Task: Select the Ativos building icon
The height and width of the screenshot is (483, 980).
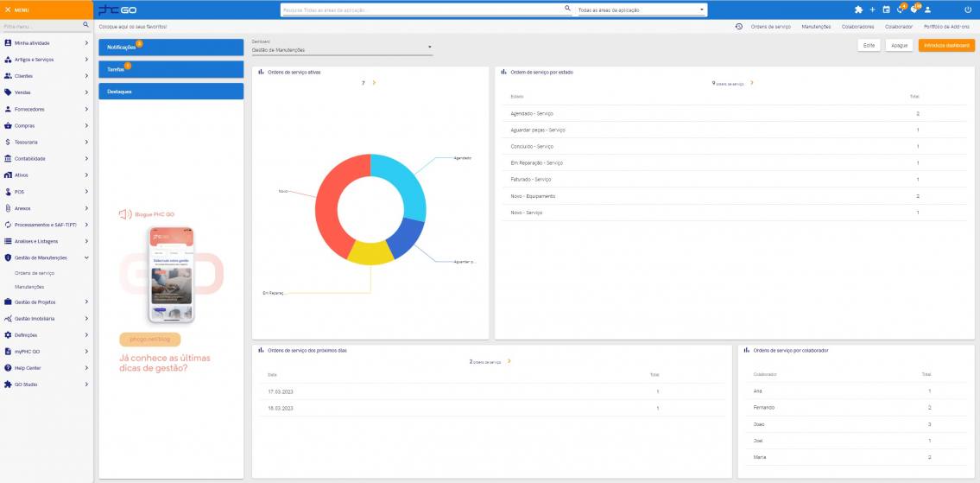Action: (x=8, y=175)
